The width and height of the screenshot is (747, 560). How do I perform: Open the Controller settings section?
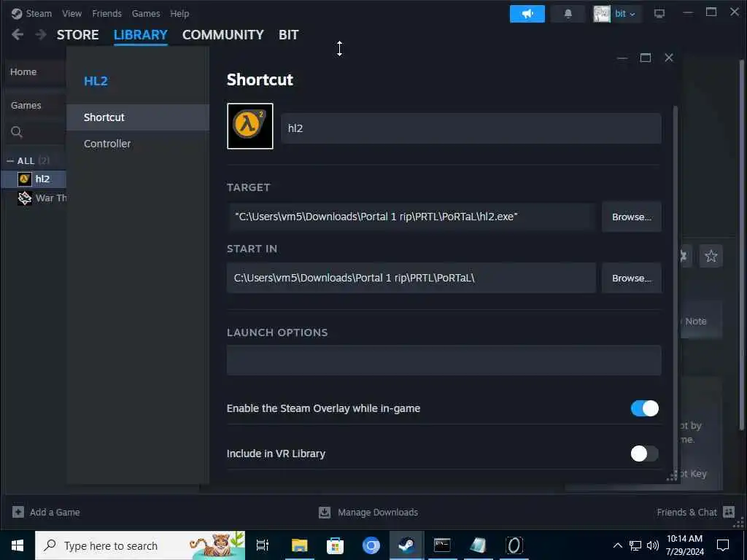pyautogui.click(x=138, y=144)
